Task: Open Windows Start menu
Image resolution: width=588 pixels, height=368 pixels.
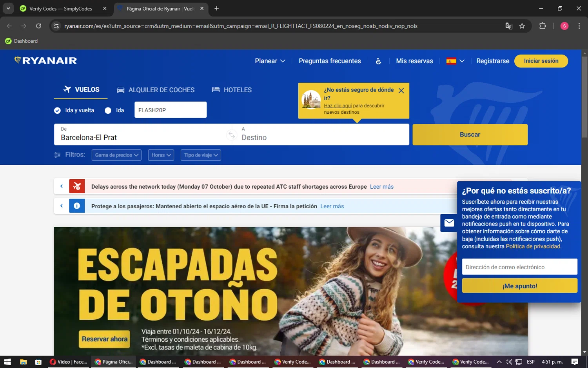Action: [x=7, y=362]
